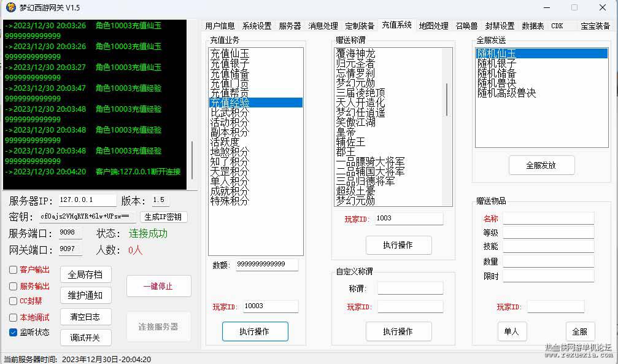Tick the CC封禁 checkbox

pyautogui.click(x=13, y=301)
